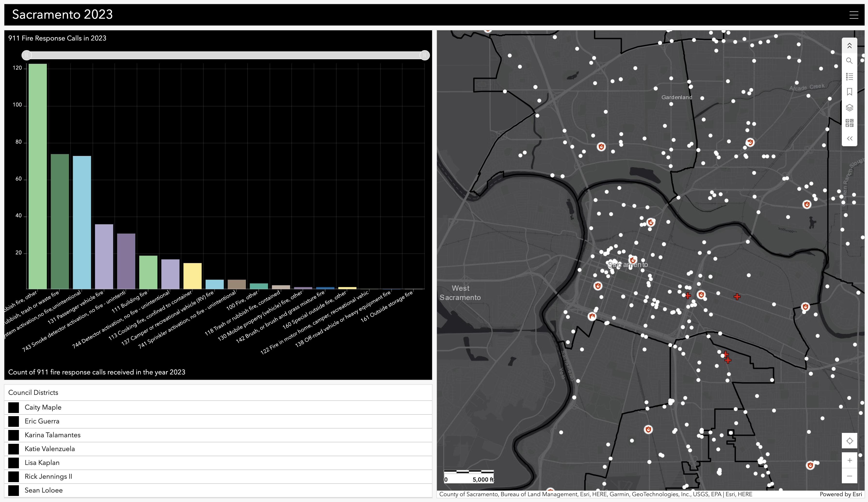The height and width of the screenshot is (502, 868).
Task: Zoom in with the map plus button
Action: click(849, 460)
